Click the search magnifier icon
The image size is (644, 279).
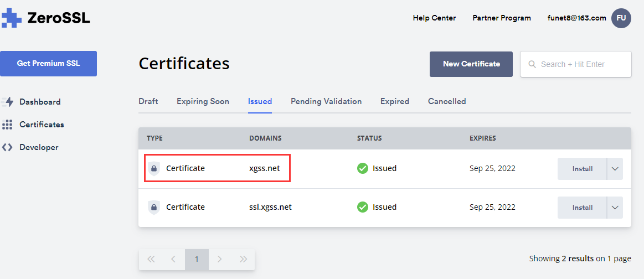pyautogui.click(x=532, y=64)
